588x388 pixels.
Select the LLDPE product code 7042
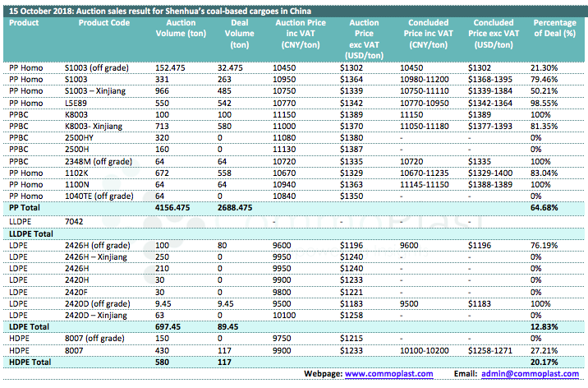[x=75, y=221]
